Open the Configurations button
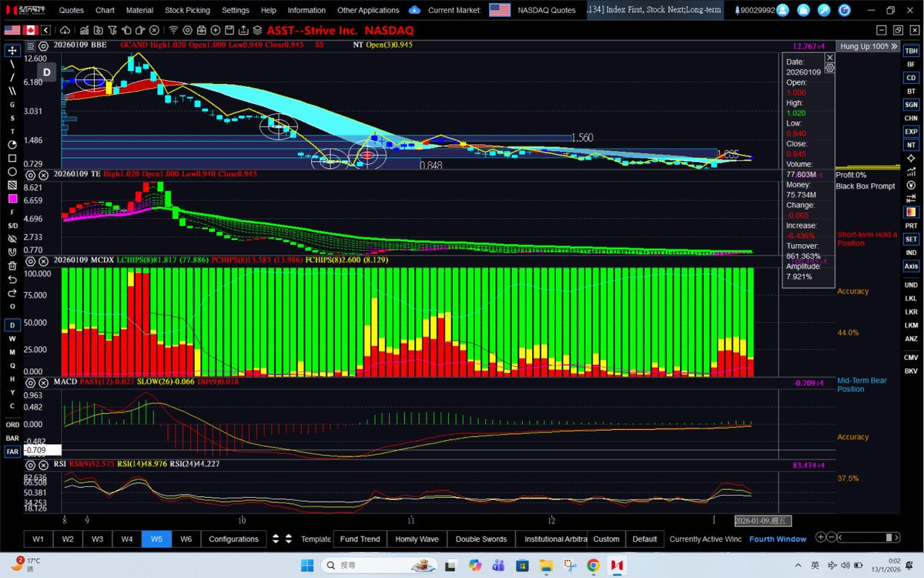Screen dimensions: 924x578 [x=233, y=539]
